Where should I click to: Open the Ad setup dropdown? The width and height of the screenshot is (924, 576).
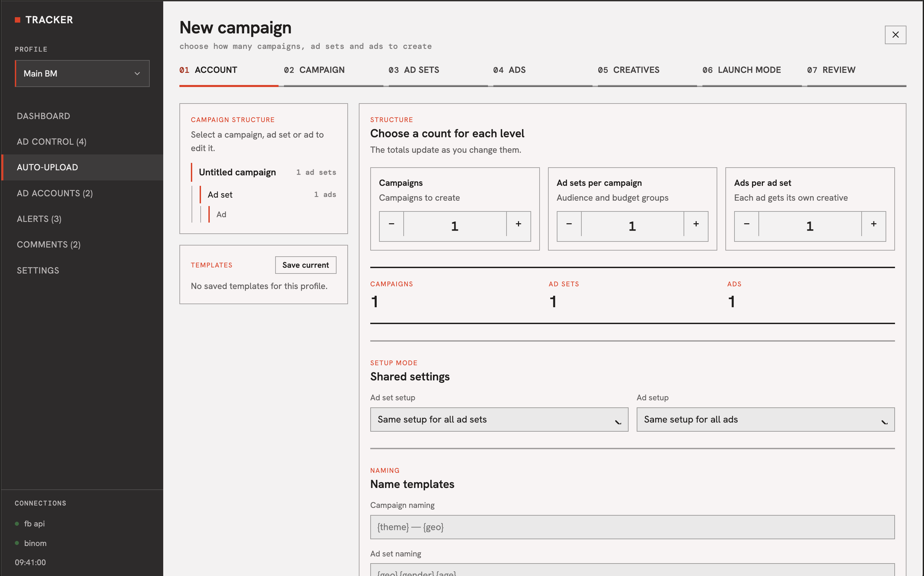coord(766,420)
